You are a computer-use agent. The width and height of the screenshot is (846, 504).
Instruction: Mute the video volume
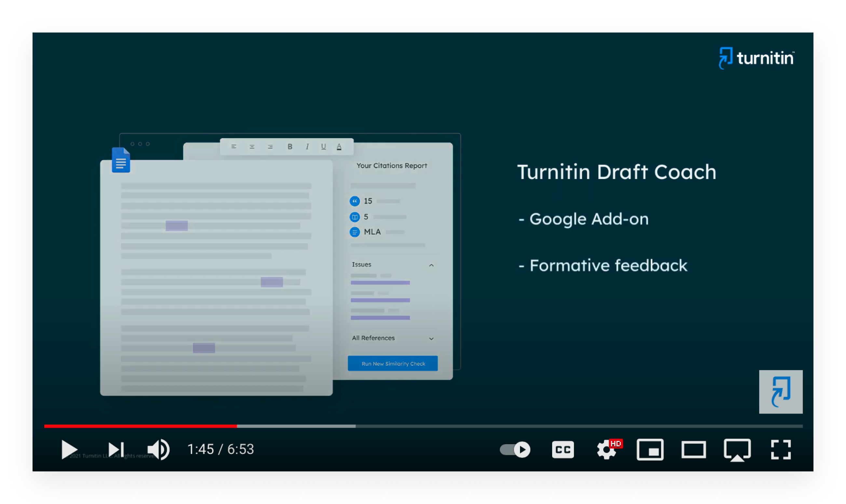click(158, 449)
